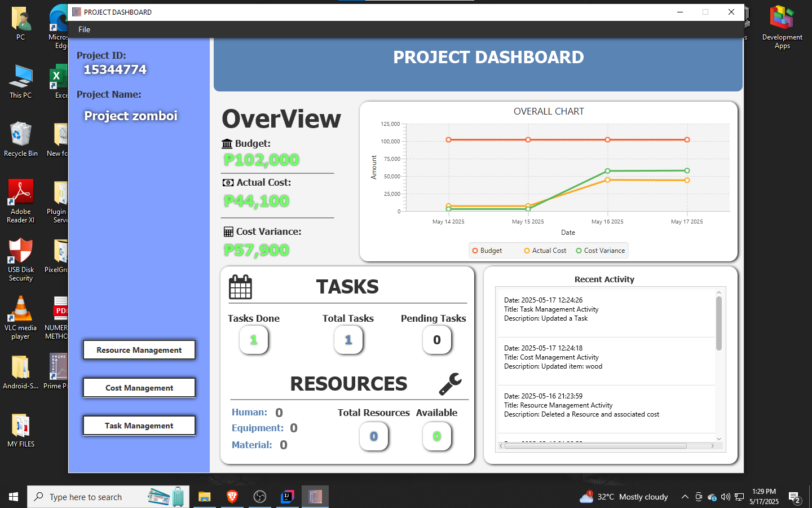Click the Cost Variance legend entry
The width and height of the screenshot is (812, 508).
point(601,251)
